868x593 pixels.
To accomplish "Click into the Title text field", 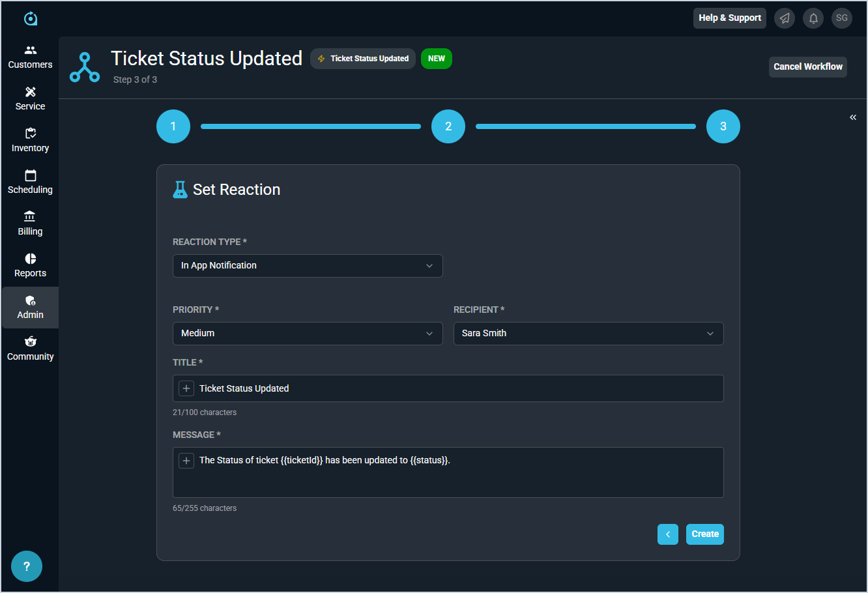I will [448, 388].
